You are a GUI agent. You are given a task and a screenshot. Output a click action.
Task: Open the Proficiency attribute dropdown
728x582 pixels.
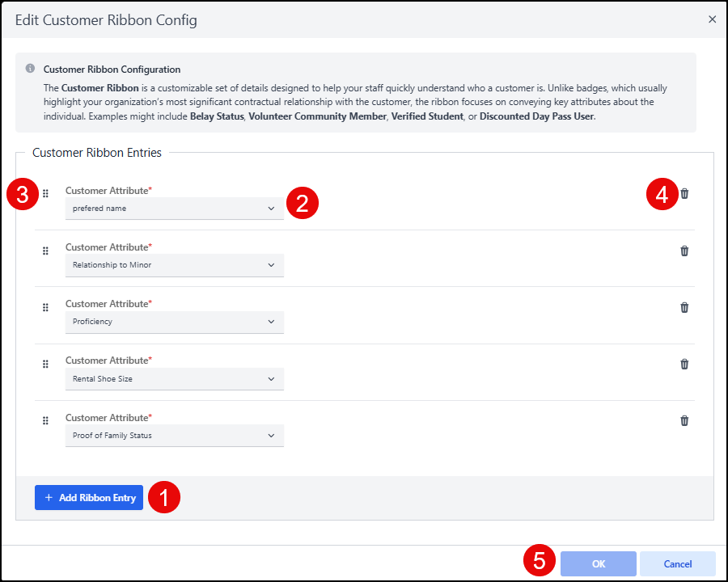pos(174,322)
